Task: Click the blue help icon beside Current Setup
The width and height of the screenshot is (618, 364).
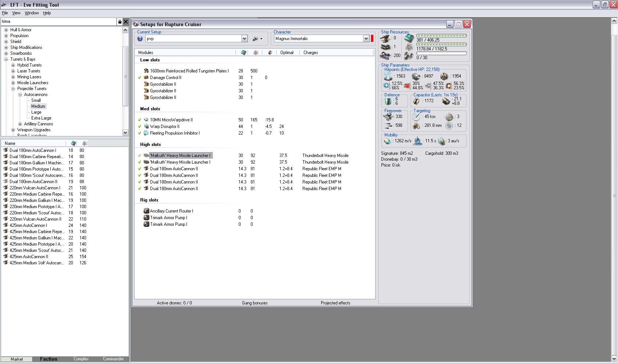Action: 140,39
